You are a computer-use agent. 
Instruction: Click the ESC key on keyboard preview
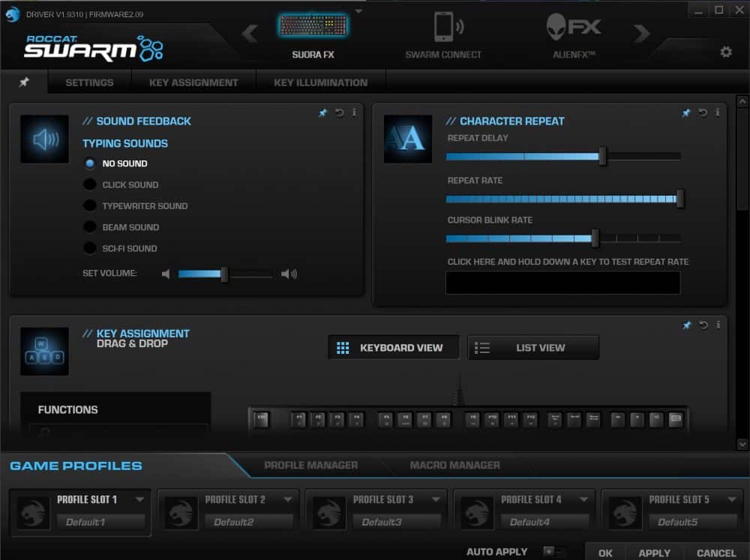[x=261, y=419]
